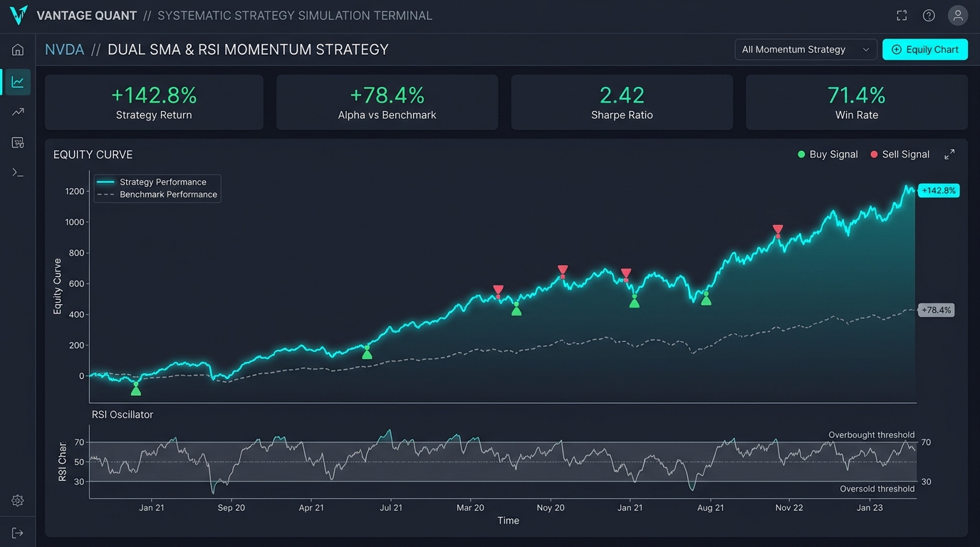Viewport: 980px width, 547px height.
Task: Click the first buy signal marker below zero
Action: (x=136, y=389)
